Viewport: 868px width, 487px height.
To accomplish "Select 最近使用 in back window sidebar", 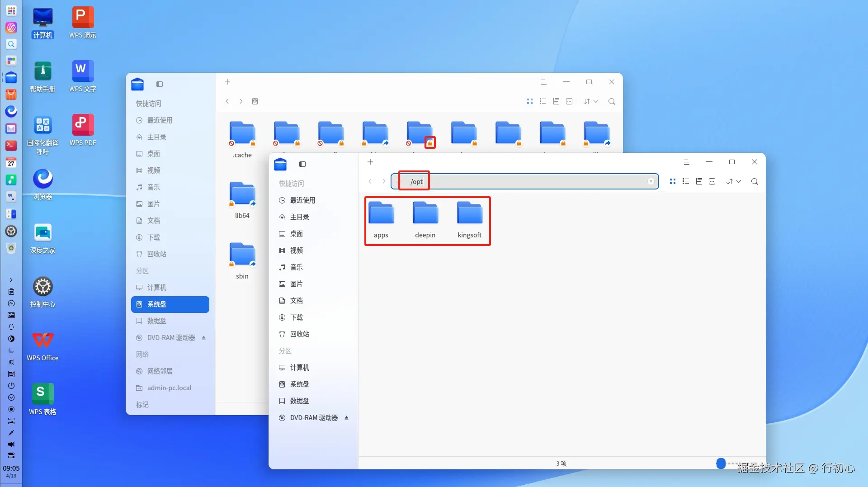I will point(170,120).
